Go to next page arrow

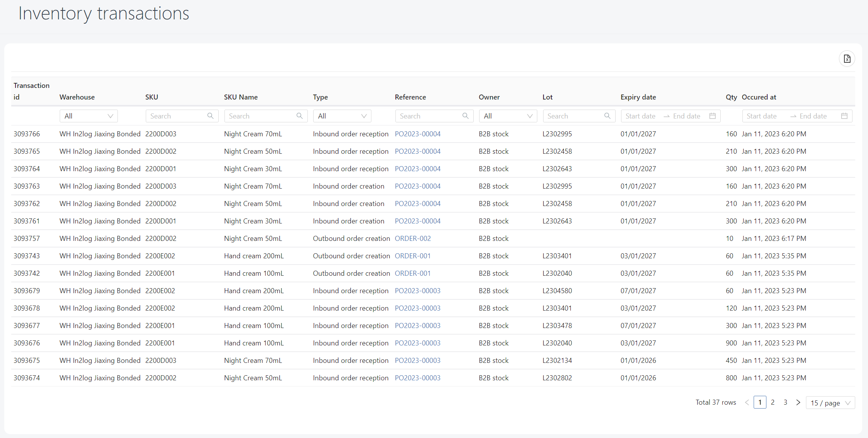click(798, 402)
